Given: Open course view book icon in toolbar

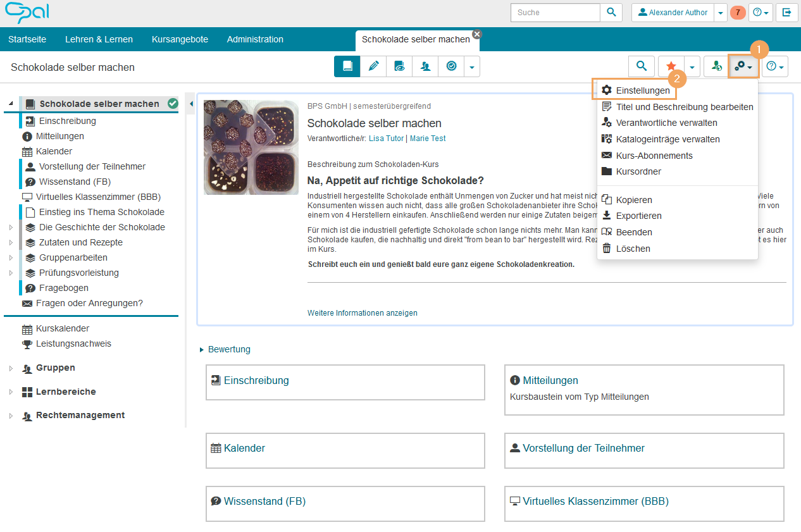Looking at the screenshot, I should 347,66.
